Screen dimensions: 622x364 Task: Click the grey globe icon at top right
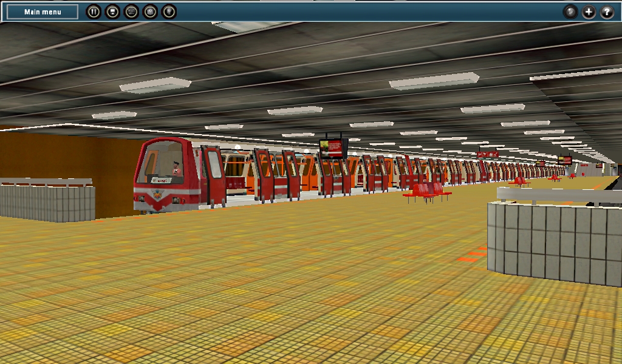570,12
